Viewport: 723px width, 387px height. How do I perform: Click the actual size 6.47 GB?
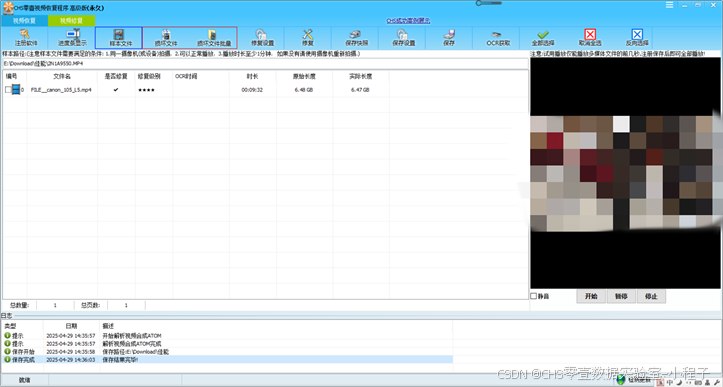(x=360, y=90)
